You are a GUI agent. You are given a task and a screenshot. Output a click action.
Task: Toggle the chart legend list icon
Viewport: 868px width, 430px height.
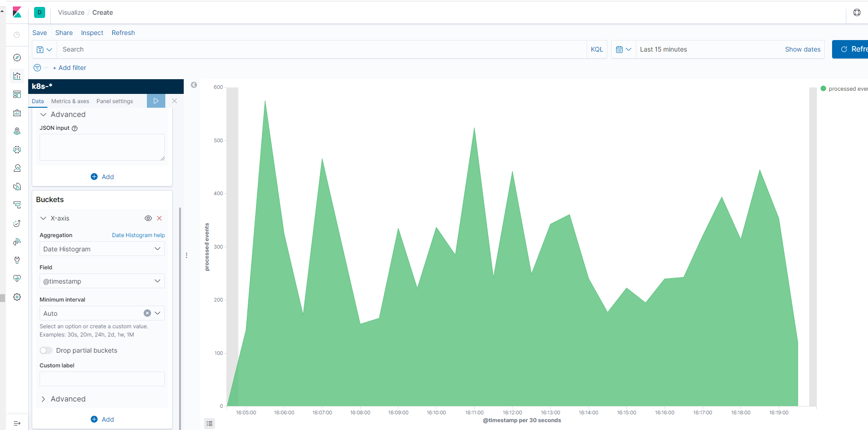210,424
